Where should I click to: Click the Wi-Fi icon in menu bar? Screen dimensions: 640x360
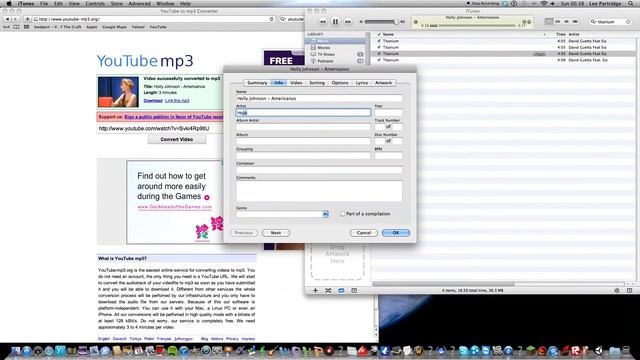pos(543,4)
